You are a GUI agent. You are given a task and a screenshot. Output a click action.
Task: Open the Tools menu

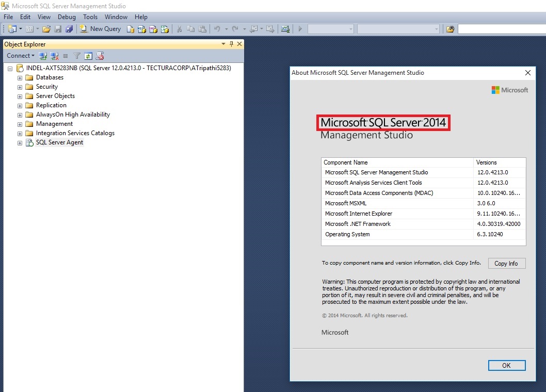click(x=90, y=17)
